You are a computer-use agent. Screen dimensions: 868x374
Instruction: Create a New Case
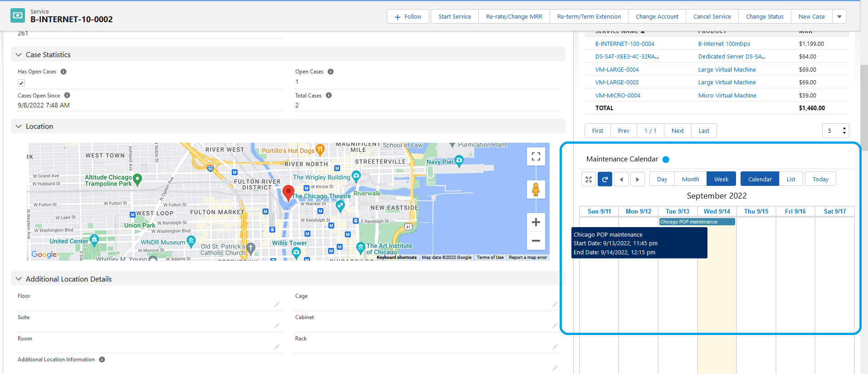812,17
